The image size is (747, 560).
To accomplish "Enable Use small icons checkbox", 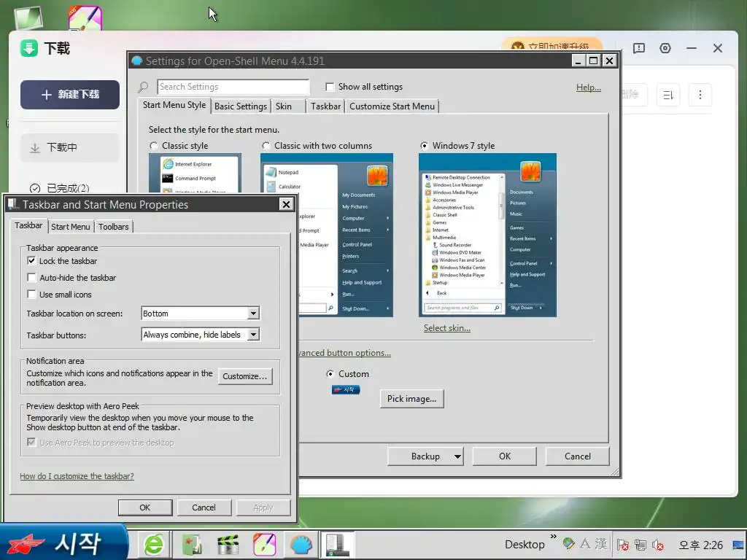I will (x=31, y=295).
